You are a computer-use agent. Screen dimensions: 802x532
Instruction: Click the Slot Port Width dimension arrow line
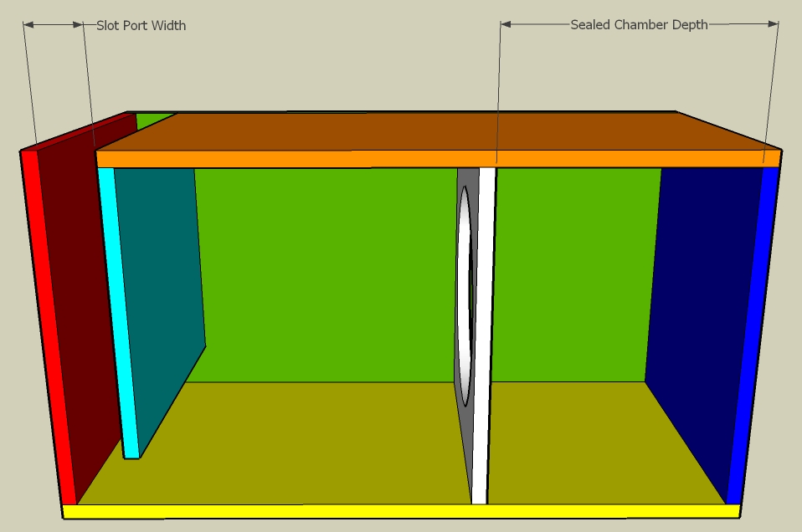pyautogui.click(x=54, y=25)
